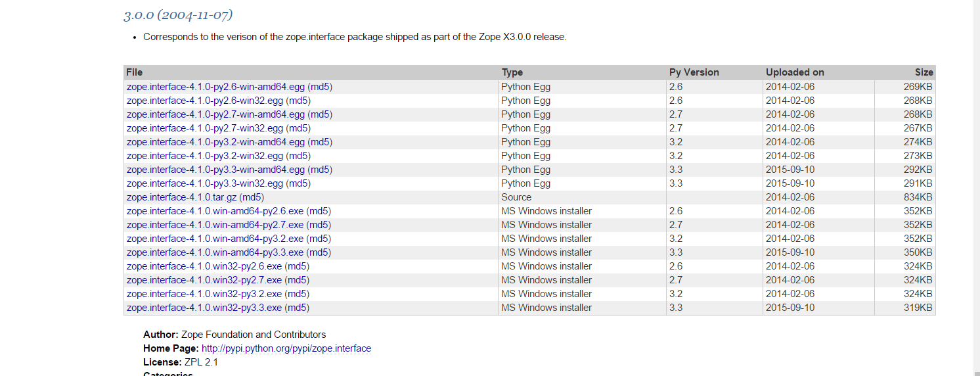Open md5 link for win32-py2.7.exe
The image size is (980, 376).
pos(297,280)
